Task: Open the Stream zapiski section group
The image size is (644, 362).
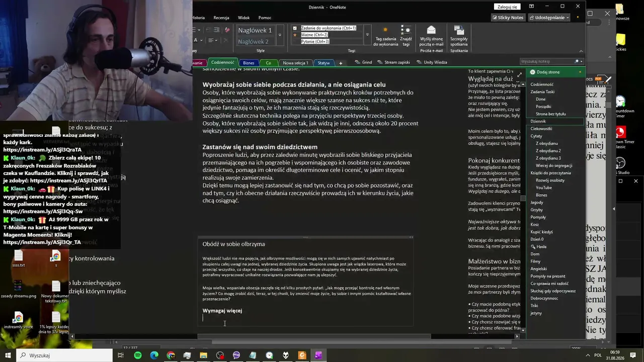Action: click(393, 62)
